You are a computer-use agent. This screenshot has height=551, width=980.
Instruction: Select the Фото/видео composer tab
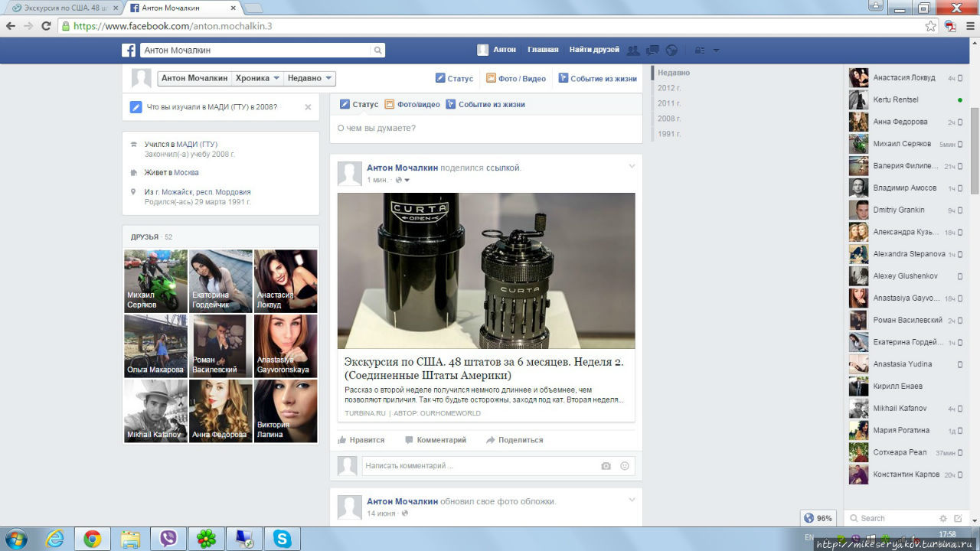(412, 104)
